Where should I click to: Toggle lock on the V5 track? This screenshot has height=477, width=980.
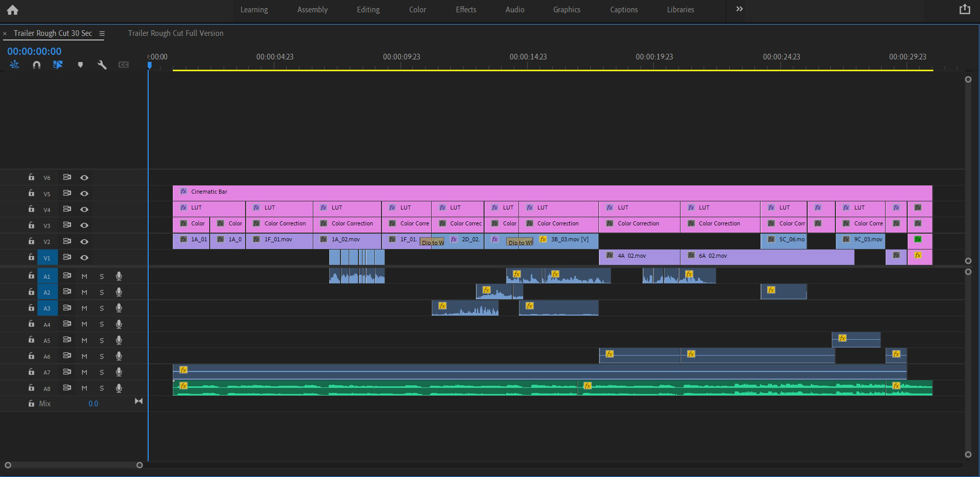tap(31, 193)
